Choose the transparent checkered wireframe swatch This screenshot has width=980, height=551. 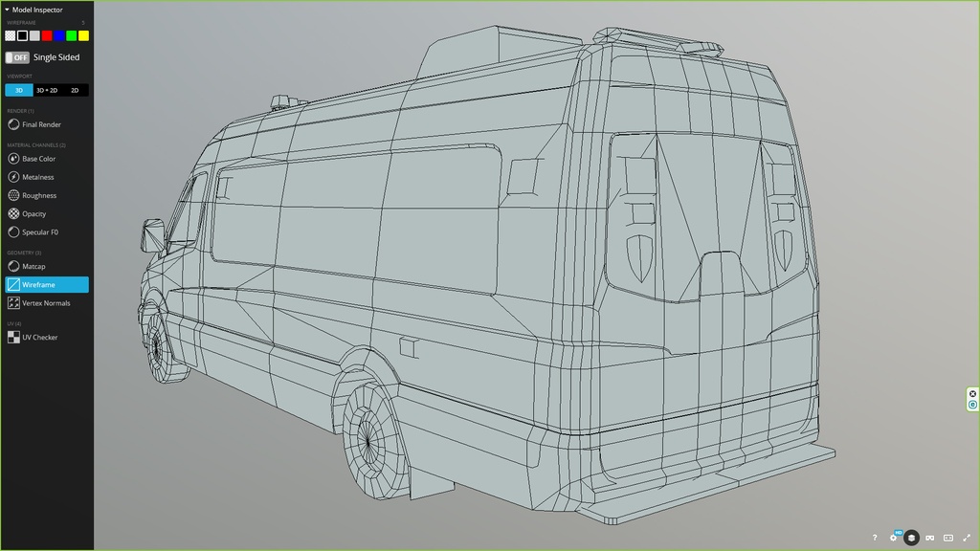point(11,35)
